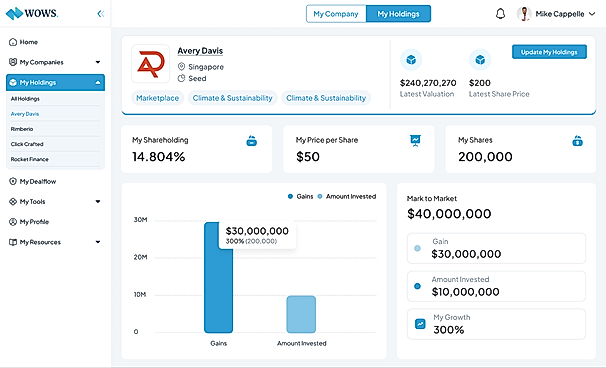This screenshot has height=368, width=606.
Task: Open the Avery Davis company name link
Action: (x=200, y=51)
